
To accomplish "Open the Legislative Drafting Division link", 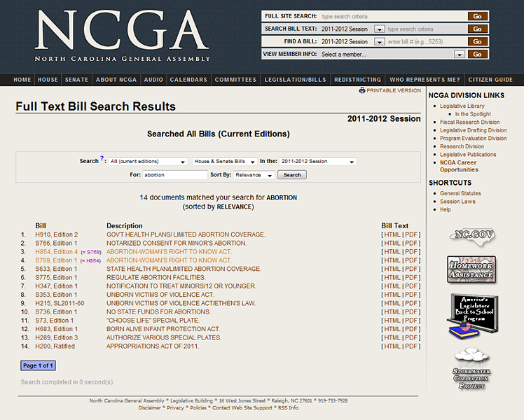I will click(x=473, y=130).
